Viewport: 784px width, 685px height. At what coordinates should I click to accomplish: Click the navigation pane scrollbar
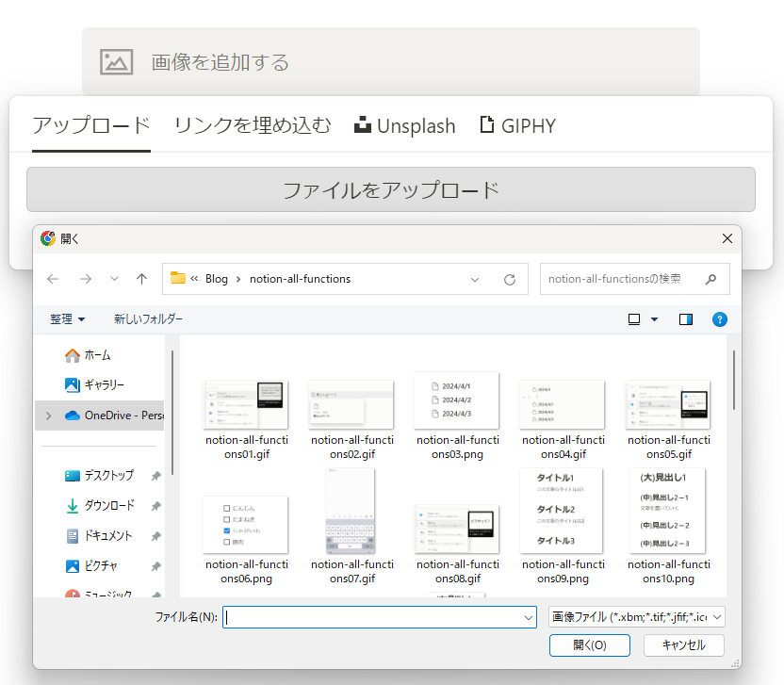pyautogui.click(x=172, y=413)
